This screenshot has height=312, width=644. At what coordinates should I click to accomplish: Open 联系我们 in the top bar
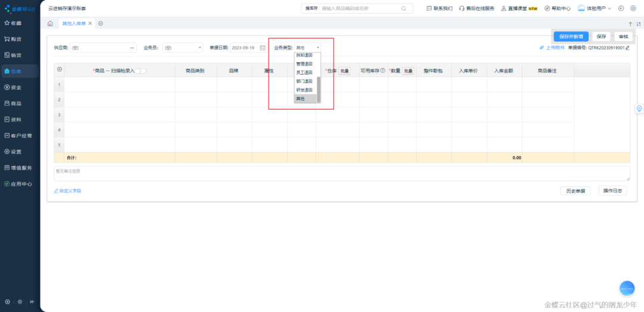coord(439,8)
